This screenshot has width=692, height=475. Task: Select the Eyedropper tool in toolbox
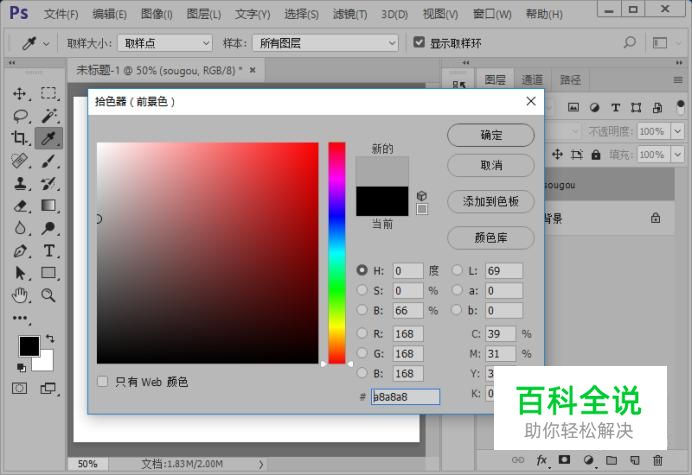click(x=49, y=138)
